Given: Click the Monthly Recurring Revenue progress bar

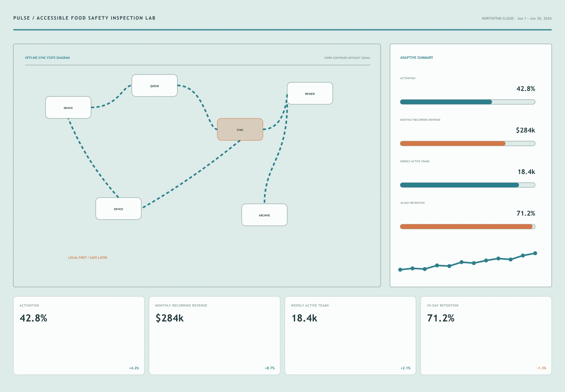Looking at the screenshot, I should [468, 143].
